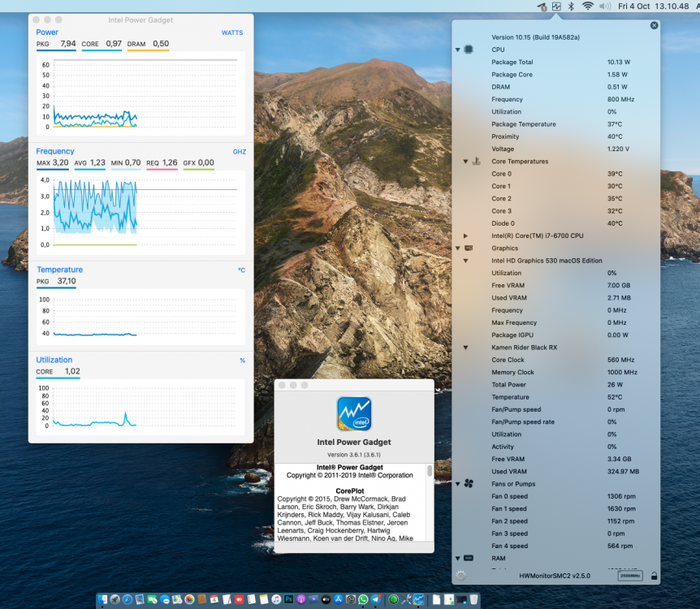Click the About window credits scrollbar
Viewport: 700px width, 609px height.
point(430,471)
